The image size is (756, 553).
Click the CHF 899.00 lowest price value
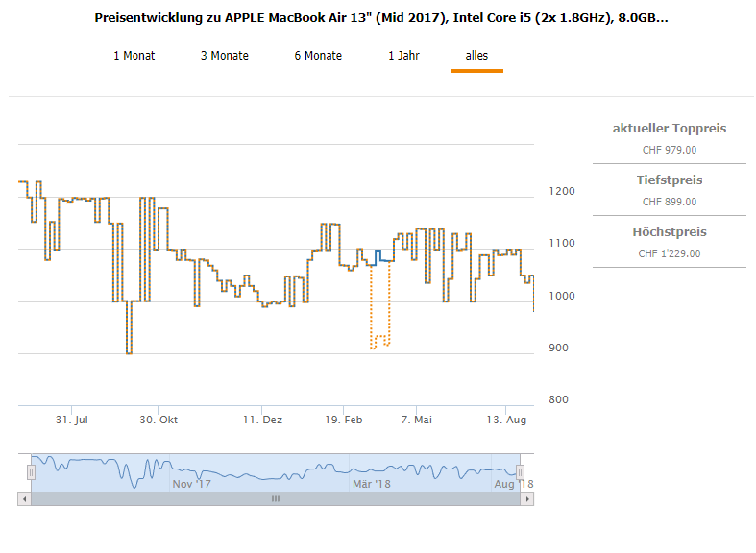click(x=669, y=202)
